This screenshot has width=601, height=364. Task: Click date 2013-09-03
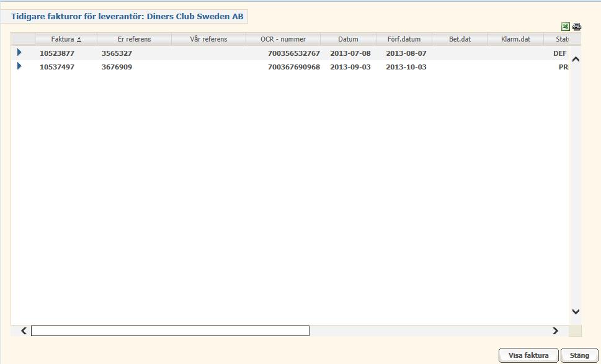(x=350, y=67)
